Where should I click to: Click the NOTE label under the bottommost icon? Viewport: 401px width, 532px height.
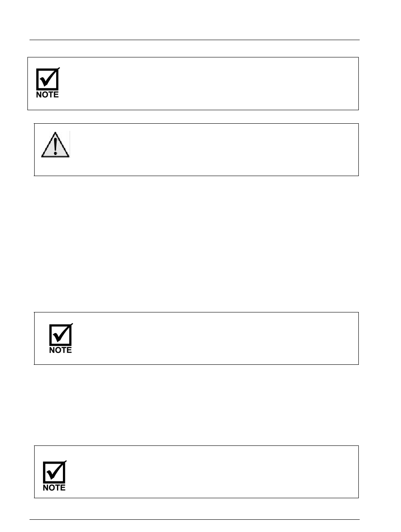[x=54, y=488]
